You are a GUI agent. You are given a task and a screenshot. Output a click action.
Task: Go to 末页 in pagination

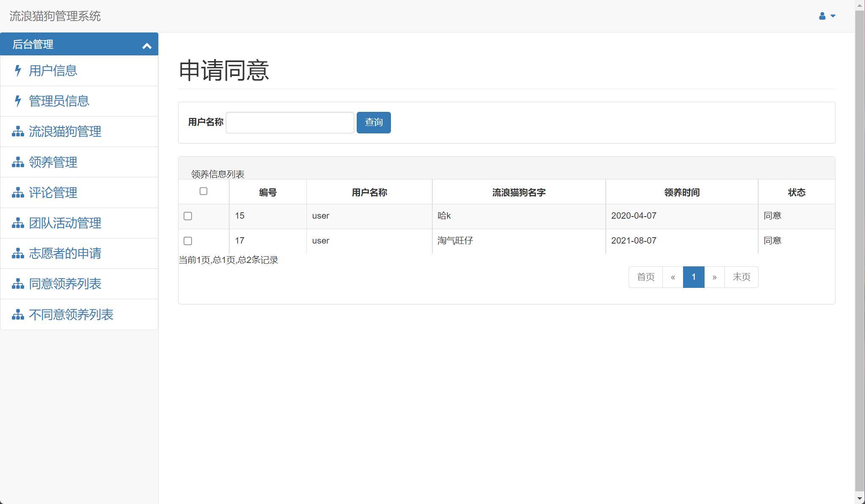click(741, 277)
